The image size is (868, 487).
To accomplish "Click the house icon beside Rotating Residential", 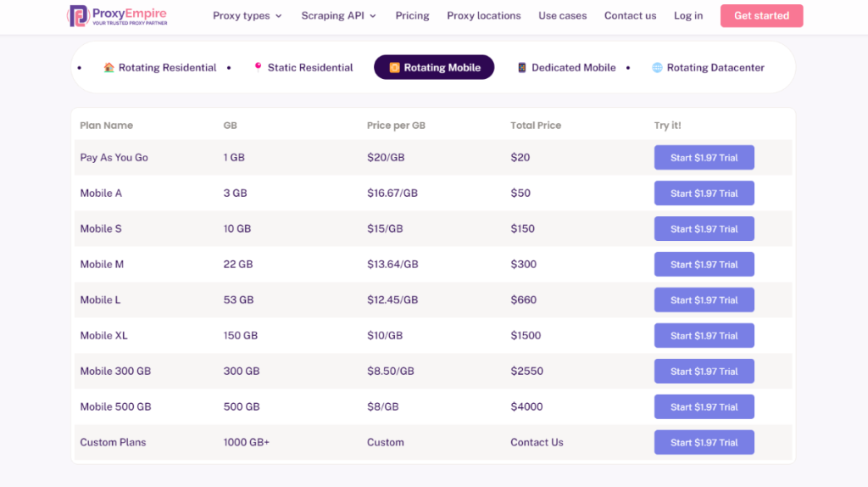I will (108, 67).
